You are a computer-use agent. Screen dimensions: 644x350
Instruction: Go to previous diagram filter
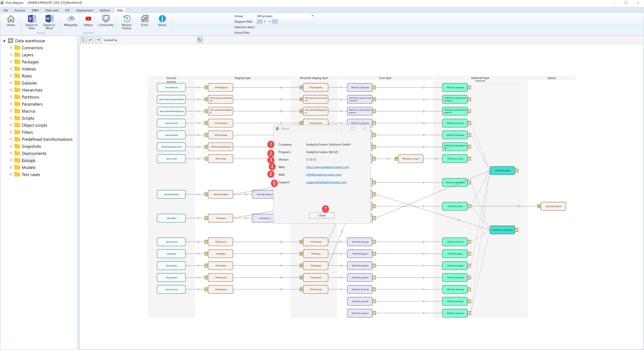(x=265, y=21)
